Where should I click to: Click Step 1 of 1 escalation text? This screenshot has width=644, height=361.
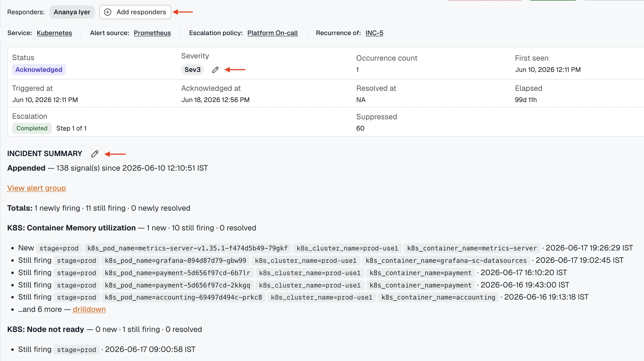71,128
